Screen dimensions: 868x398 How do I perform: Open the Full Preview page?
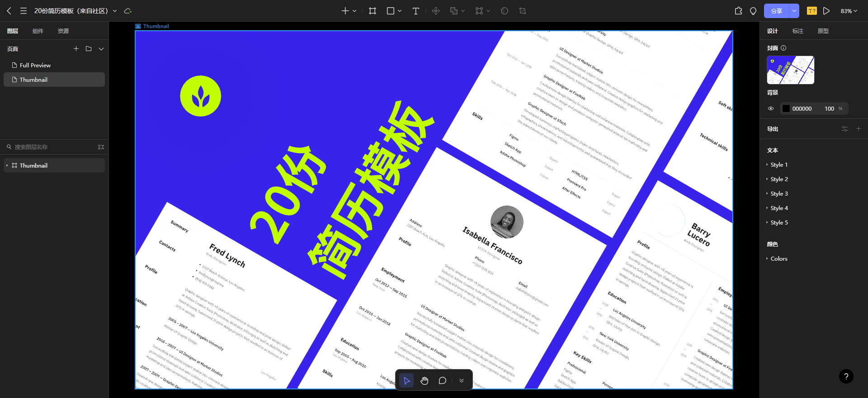[54, 65]
